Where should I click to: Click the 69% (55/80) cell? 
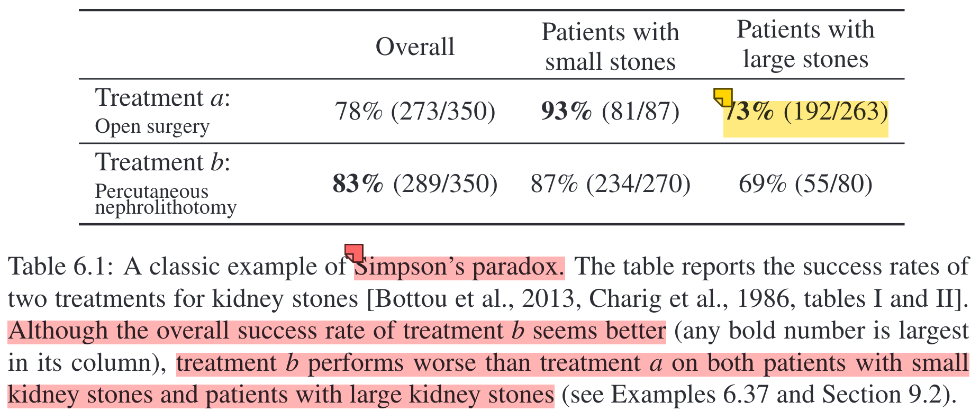805,184
